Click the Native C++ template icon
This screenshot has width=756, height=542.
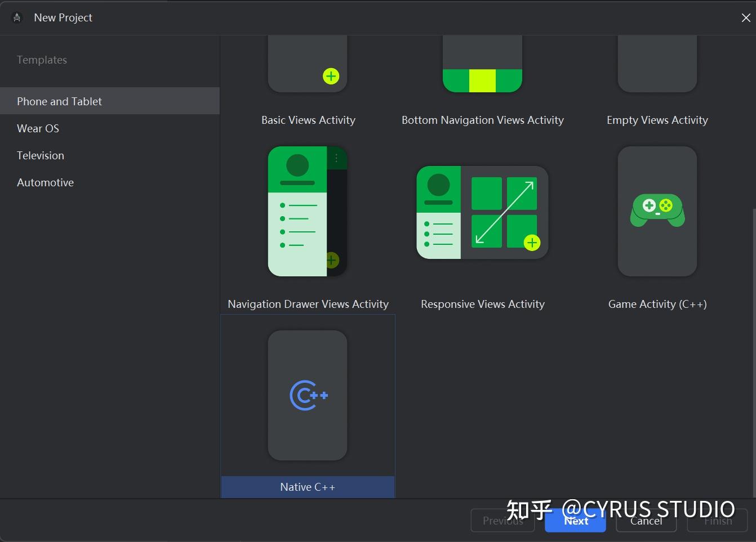[x=308, y=394]
